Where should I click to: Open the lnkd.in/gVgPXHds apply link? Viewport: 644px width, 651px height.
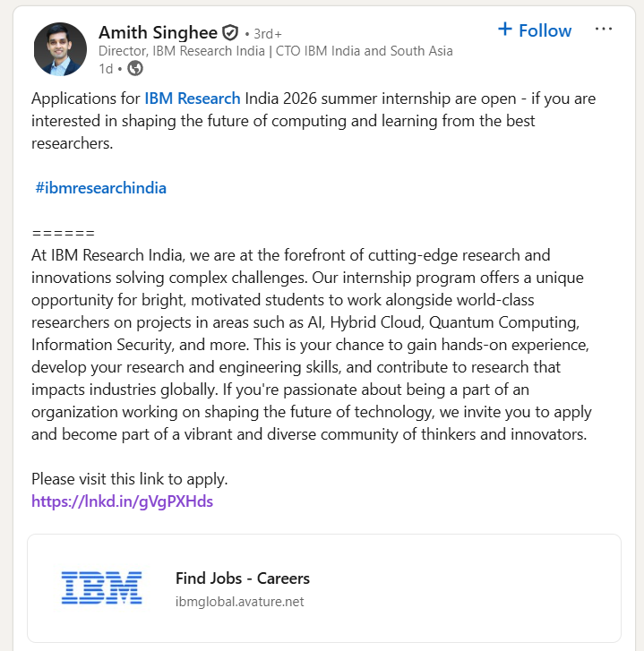[x=122, y=501]
